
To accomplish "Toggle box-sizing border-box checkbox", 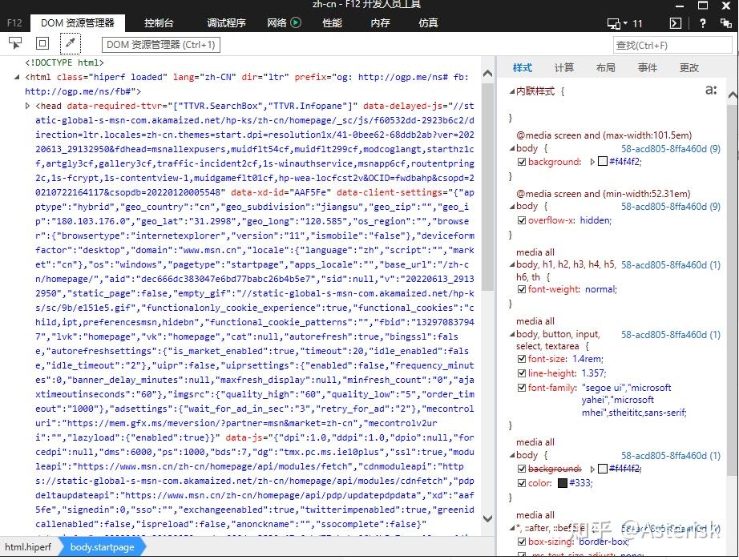I will point(522,542).
